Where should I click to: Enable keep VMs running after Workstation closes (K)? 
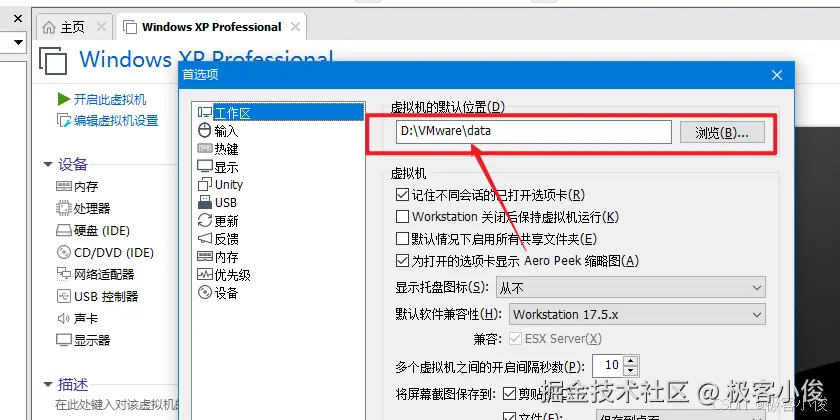(x=402, y=216)
